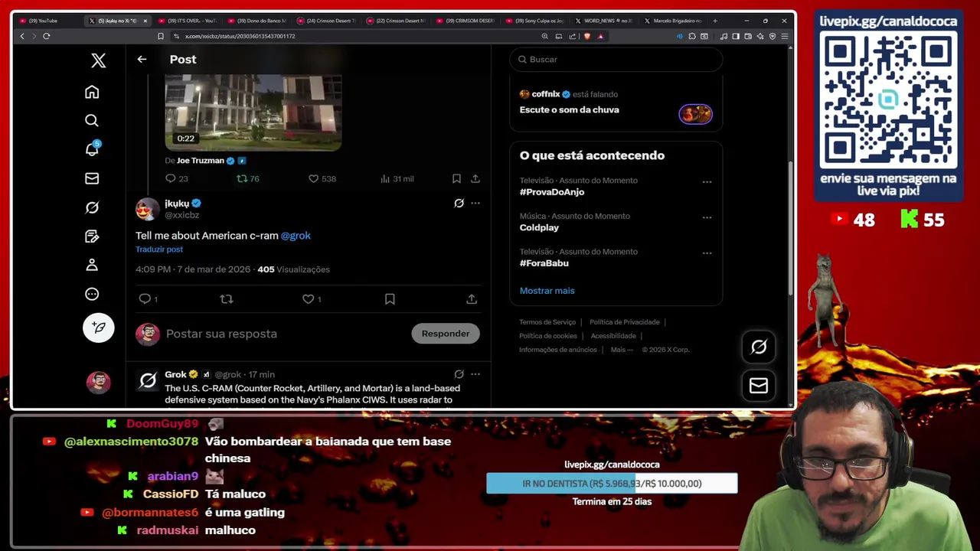
Task: Open more options for #ForaBabu trend
Action: 707,253
